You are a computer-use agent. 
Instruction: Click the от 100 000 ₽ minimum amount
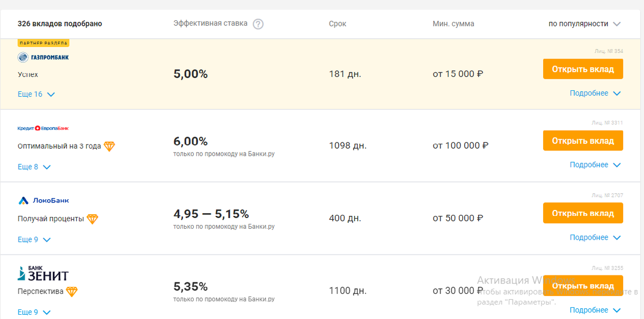[x=461, y=146]
